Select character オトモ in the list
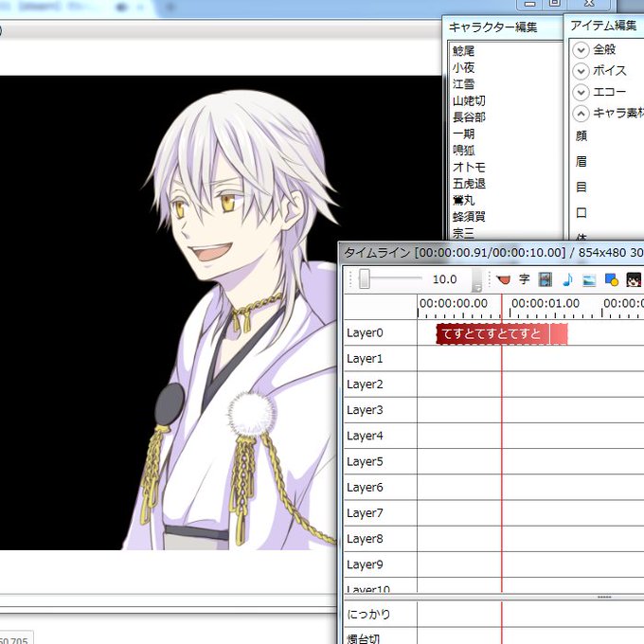 [469, 168]
